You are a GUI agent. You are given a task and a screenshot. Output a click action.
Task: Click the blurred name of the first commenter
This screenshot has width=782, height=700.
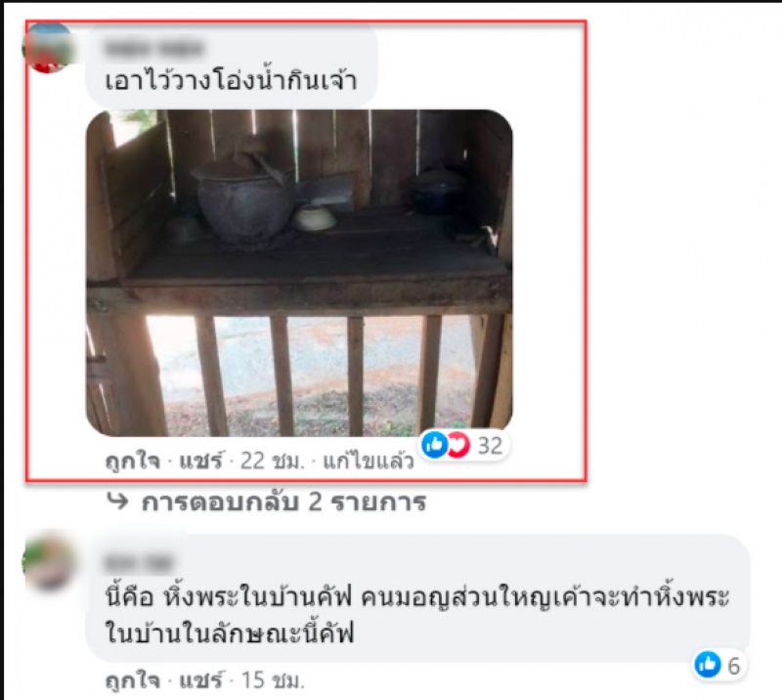pyautogui.click(x=154, y=49)
